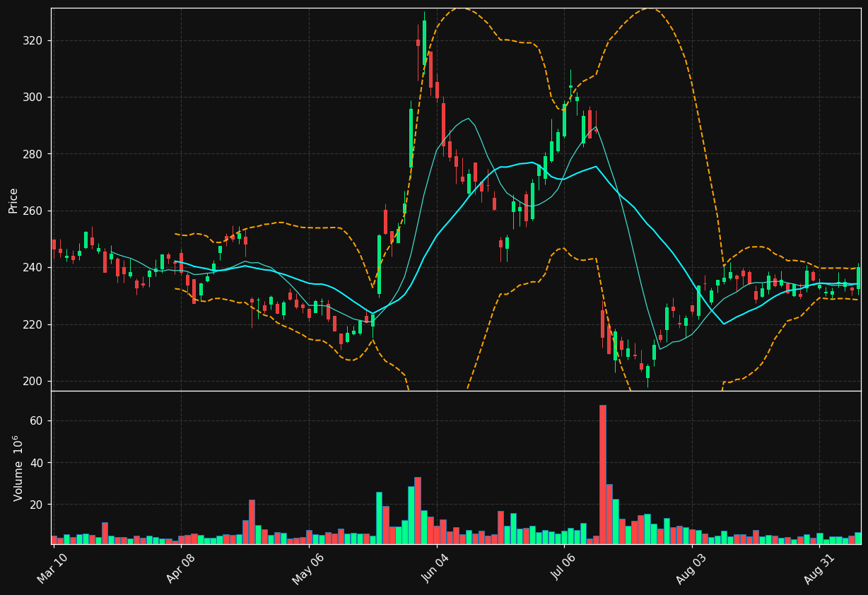
Task: Click the tall green candlestick peaking above 320
Action: point(424,42)
